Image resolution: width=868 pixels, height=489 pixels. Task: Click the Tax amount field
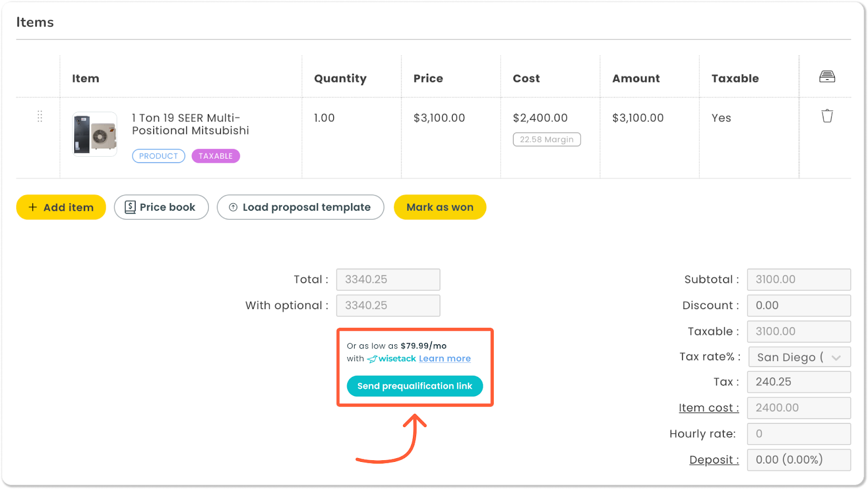click(x=799, y=382)
